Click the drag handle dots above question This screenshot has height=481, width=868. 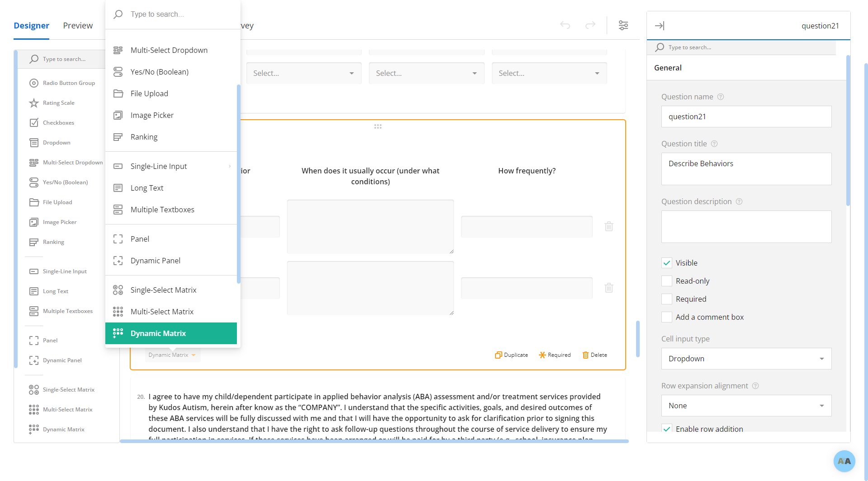pyautogui.click(x=378, y=126)
